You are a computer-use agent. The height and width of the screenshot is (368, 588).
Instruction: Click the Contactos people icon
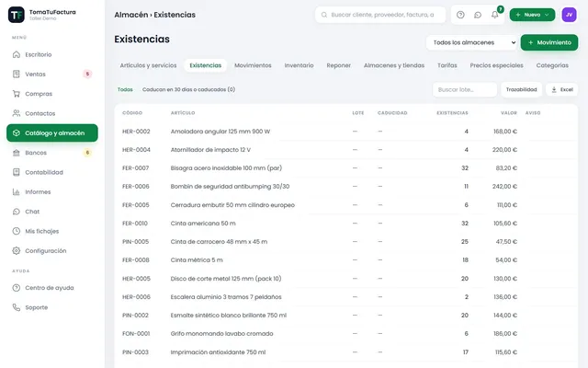point(17,113)
